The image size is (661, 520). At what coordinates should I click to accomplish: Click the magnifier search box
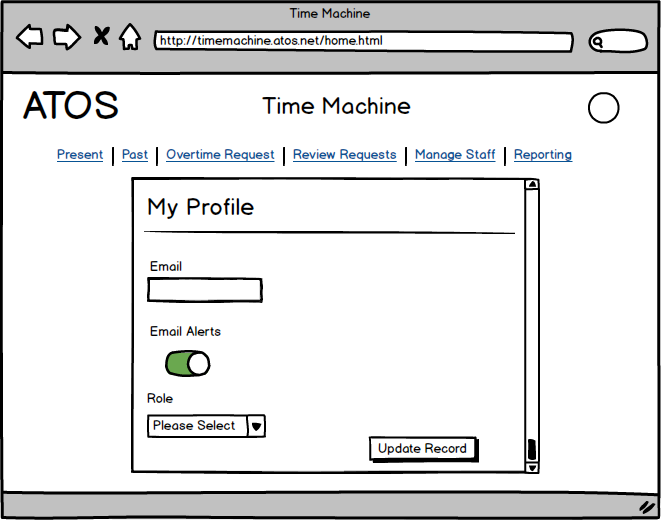pyautogui.click(x=618, y=42)
